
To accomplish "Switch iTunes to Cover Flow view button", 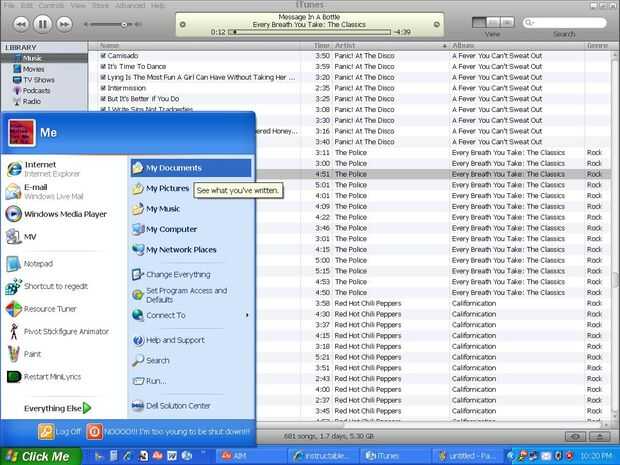I will tap(507, 23).
